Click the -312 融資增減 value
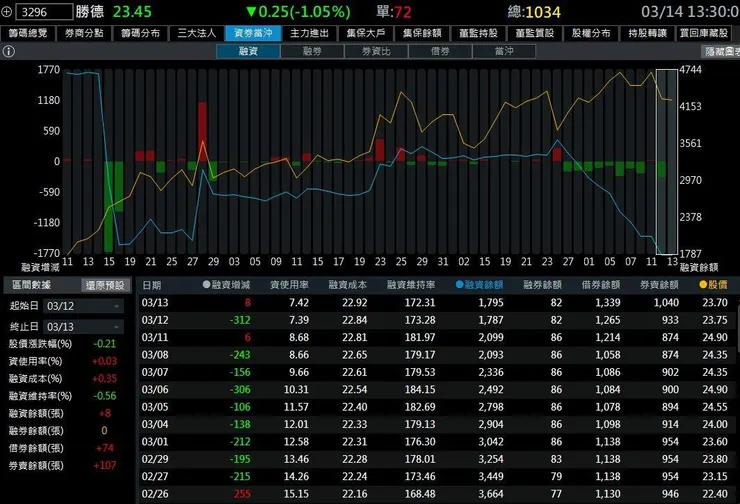The image size is (740, 504). [240, 320]
